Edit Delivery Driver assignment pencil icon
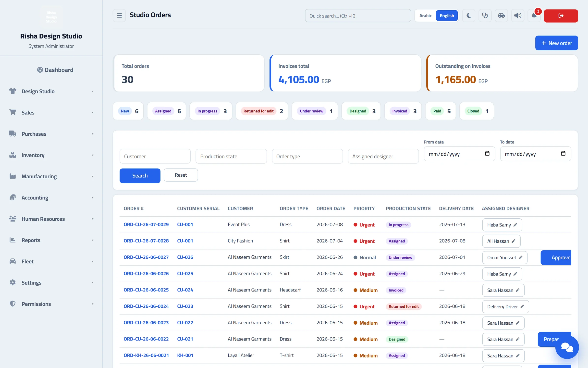Viewport: 588px width, 368px height. coord(522,306)
